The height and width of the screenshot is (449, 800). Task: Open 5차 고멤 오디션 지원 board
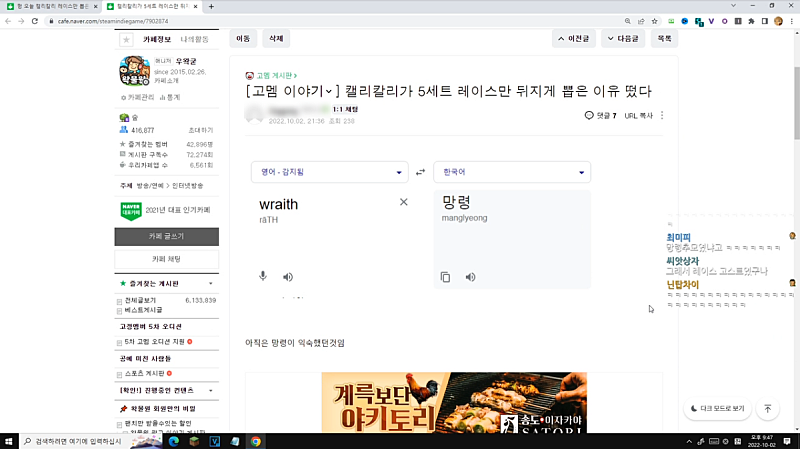(155, 342)
